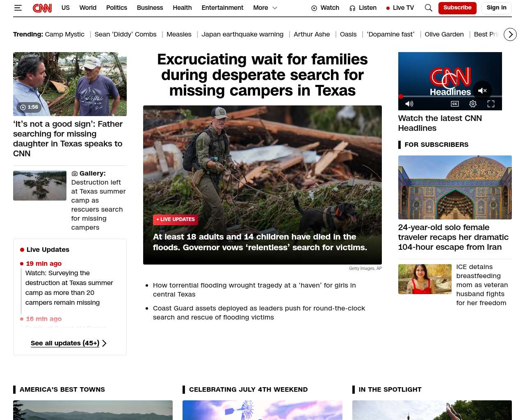
Task: Select Olive Garden trending topic
Action: pos(444,34)
